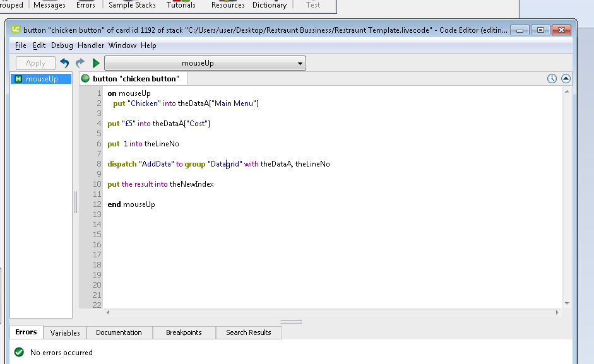Click the clock history icon
The image size is (594, 364).
pyautogui.click(x=552, y=79)
